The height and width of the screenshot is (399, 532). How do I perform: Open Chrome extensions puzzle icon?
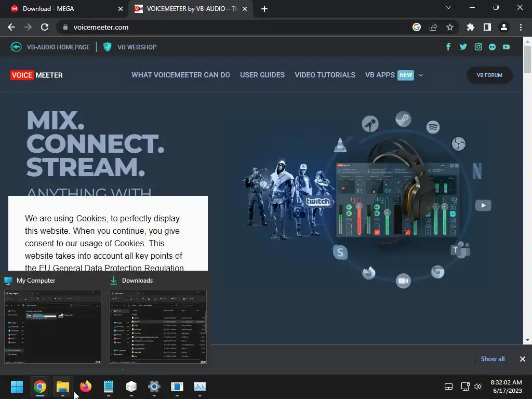(471, 27)
